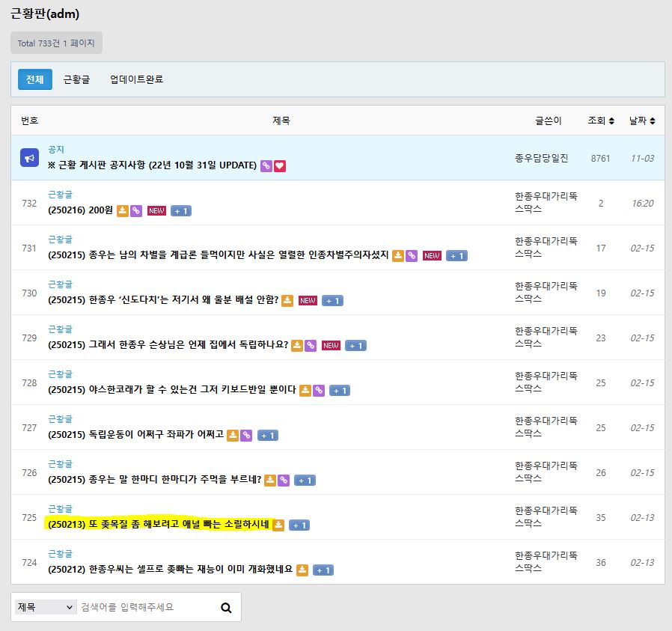Click the 검색어를 입력해주세요 search input field
Screen dimensions: 672x631
(146, 607)
